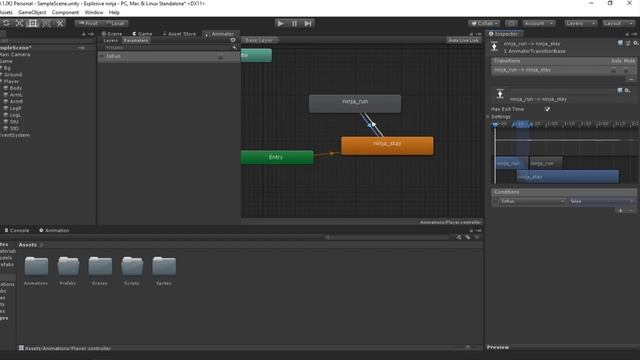Toggle the Has Exit Time checkbox

547,109
